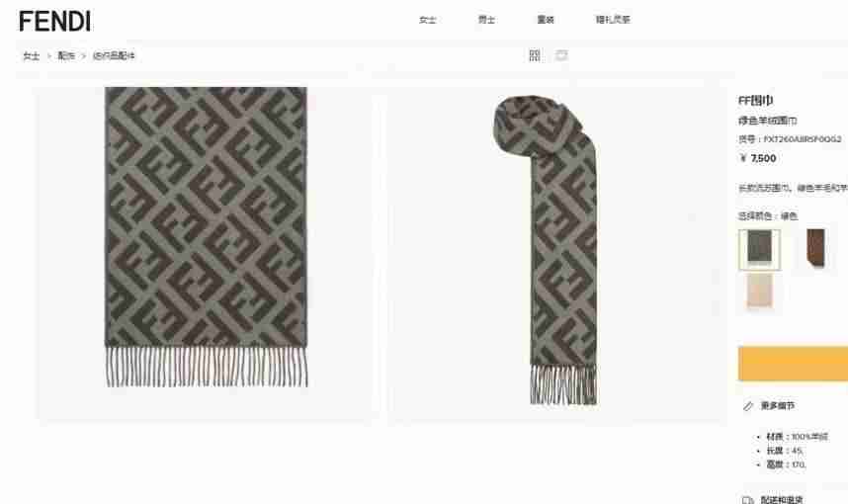Select the green scarf color swatch

pyautogui.click(x=759, y=249)
